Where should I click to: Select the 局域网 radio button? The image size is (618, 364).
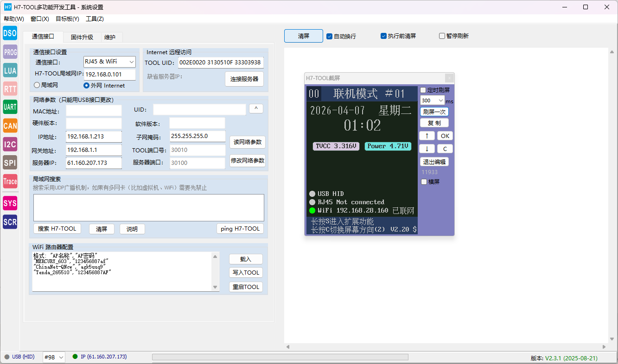point(37,85)
